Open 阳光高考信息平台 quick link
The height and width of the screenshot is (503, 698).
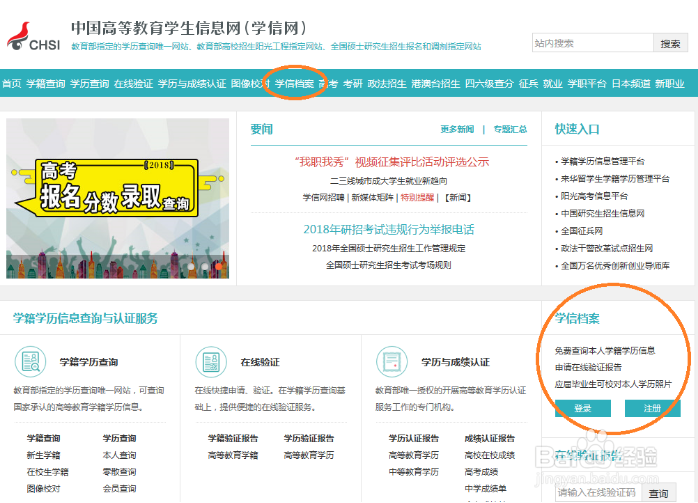coord(594,196)
